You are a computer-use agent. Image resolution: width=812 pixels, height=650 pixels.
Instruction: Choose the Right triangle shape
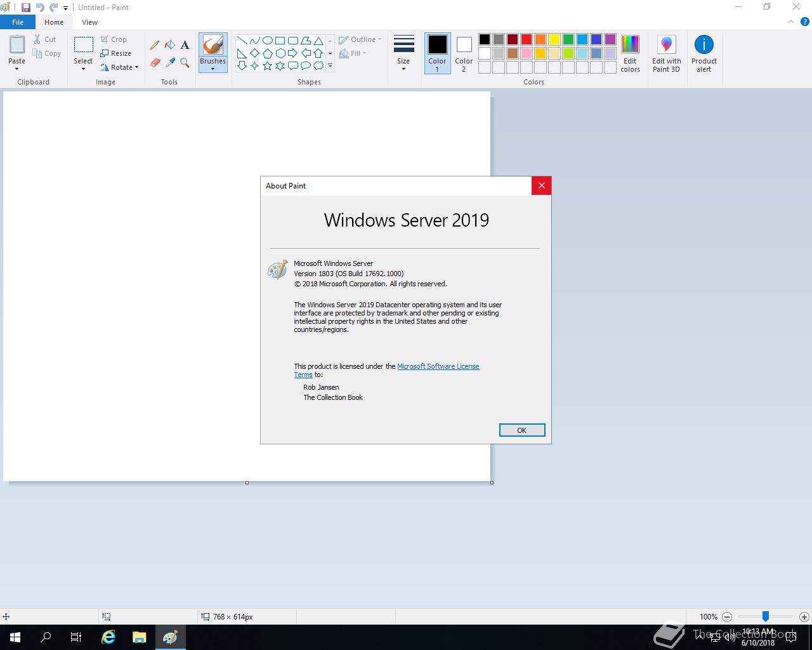(x=242, y=53)
